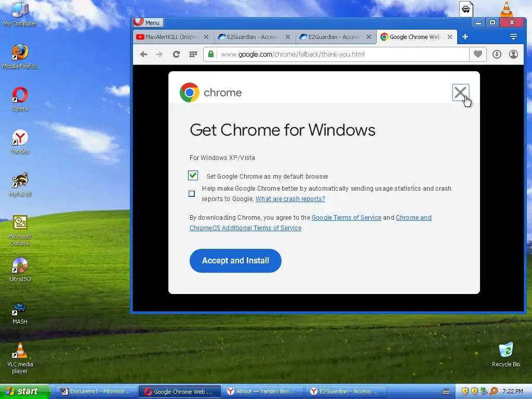This screenshot has width=532, height=399.
Task: Click Accept and Install button
Action: point(235,261)
